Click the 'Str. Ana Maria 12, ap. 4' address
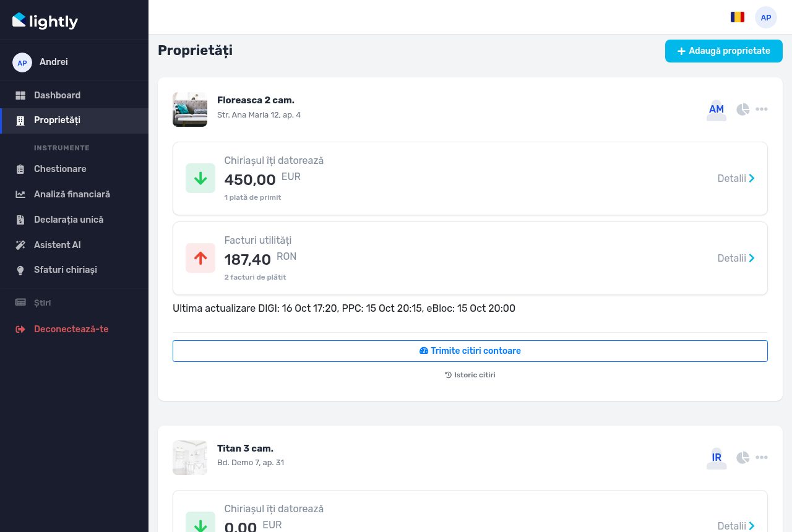Screen dimensions: 792x532 pos(259,115)
